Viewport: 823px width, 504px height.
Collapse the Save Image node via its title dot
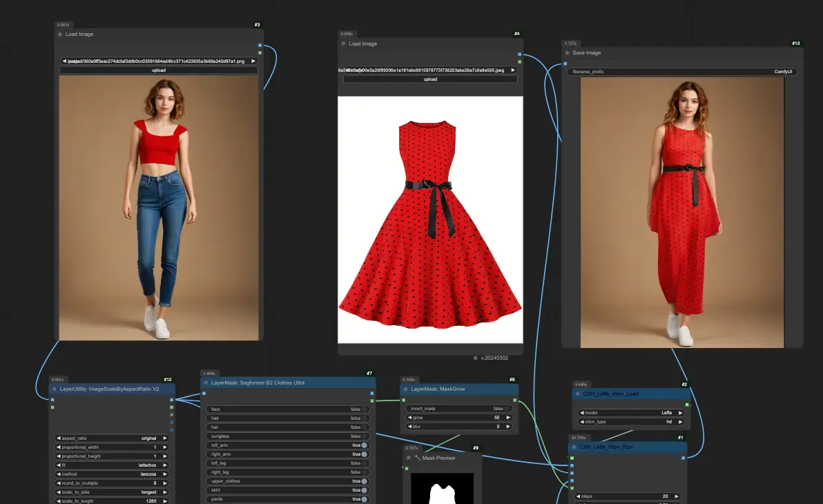tap(568, 52)
